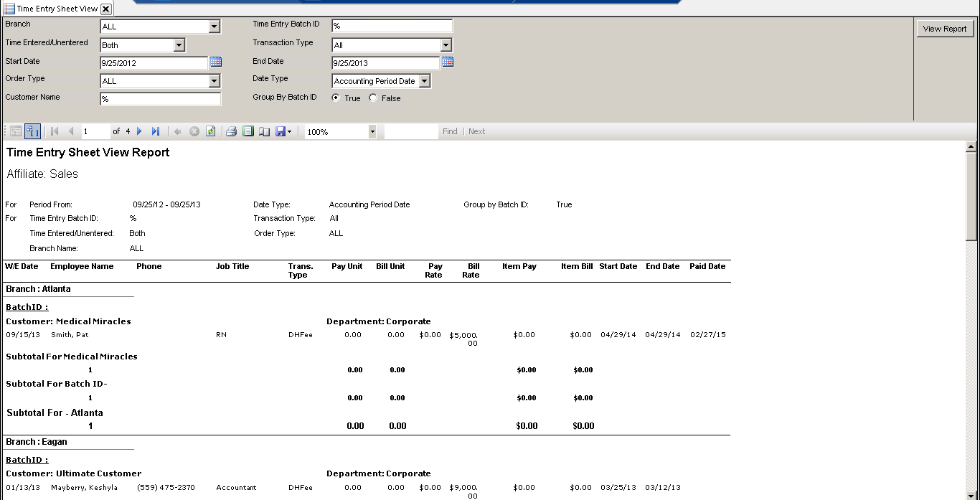This screenshot has height=500, width=980.
Task: Open End Date calendar picker
Action: pos(448,62)
